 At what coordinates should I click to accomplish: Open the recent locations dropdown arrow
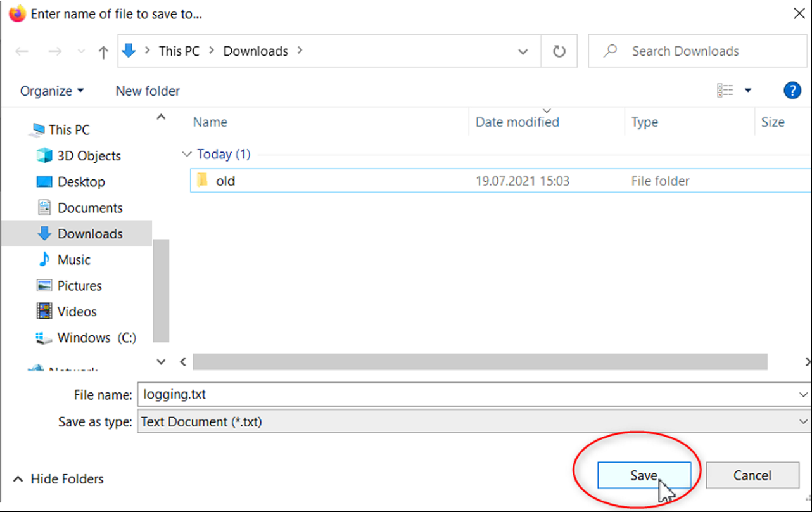coord(80,52)
